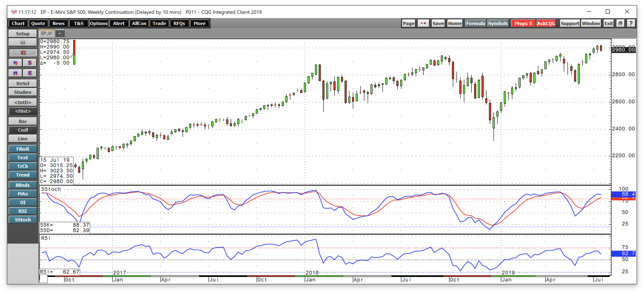Screen dimensions: 644x293
Task: Toggle the BBnds Bollinger Bands study
Action: pos(23,185)
